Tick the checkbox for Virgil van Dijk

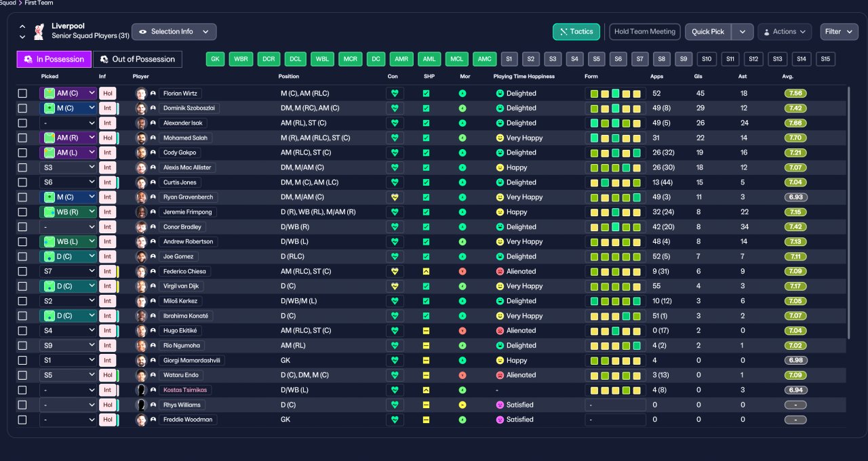click(22, 286)
